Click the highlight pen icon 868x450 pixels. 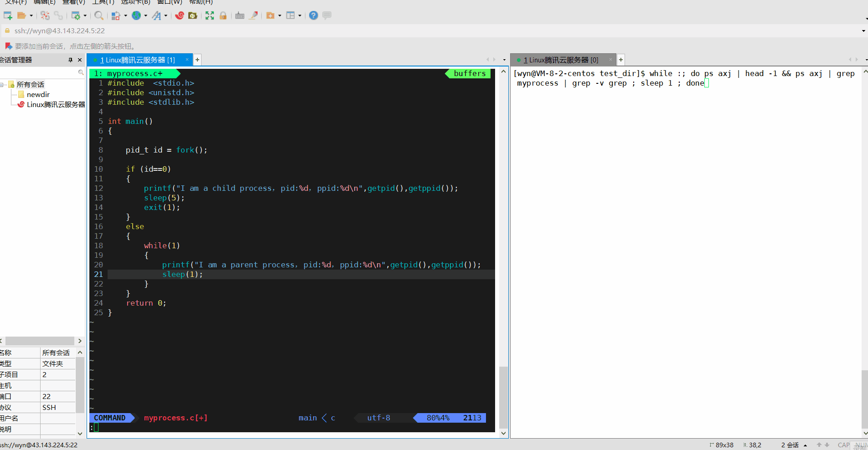point(253,15)
